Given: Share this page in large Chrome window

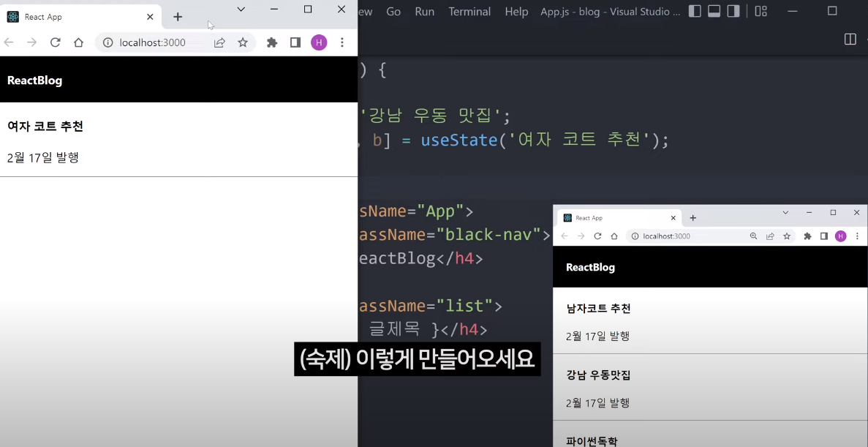Looking at the screenshot, I should pos(220,42).
